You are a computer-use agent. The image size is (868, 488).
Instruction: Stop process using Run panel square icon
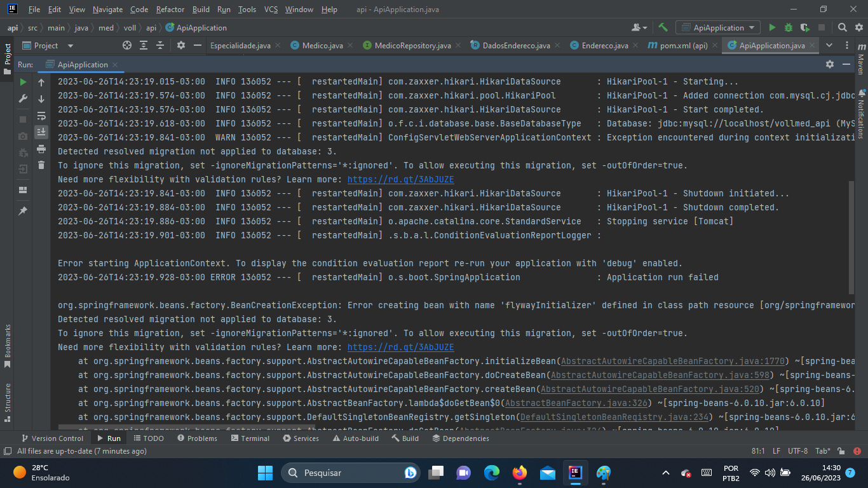23,119
